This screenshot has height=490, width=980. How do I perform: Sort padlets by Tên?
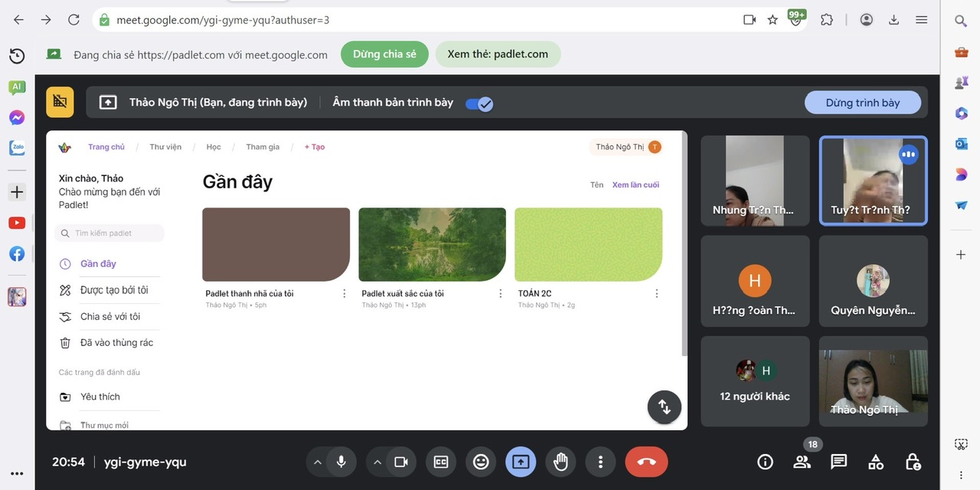(596, 185)
